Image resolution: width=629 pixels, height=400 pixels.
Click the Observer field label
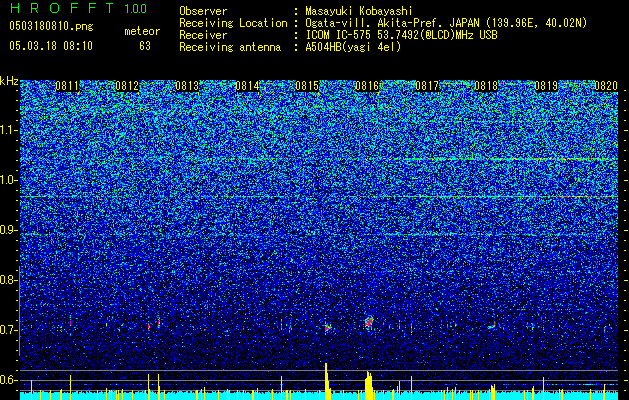203,11
